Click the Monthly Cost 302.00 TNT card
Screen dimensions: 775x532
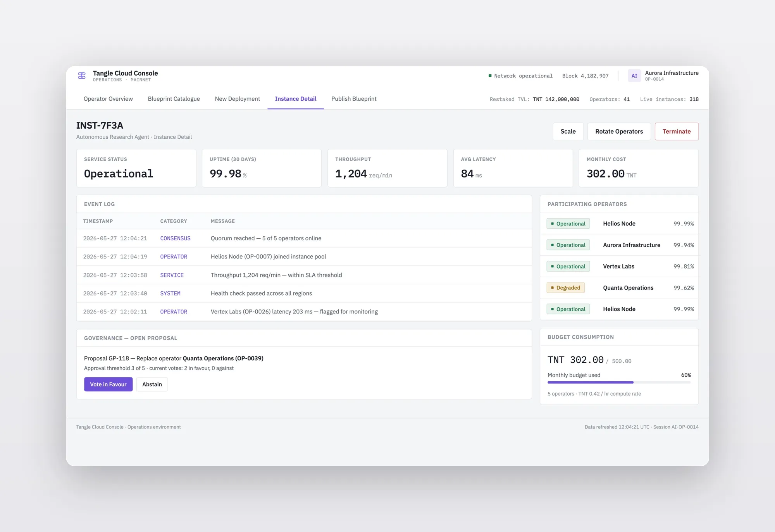point(639,168)
